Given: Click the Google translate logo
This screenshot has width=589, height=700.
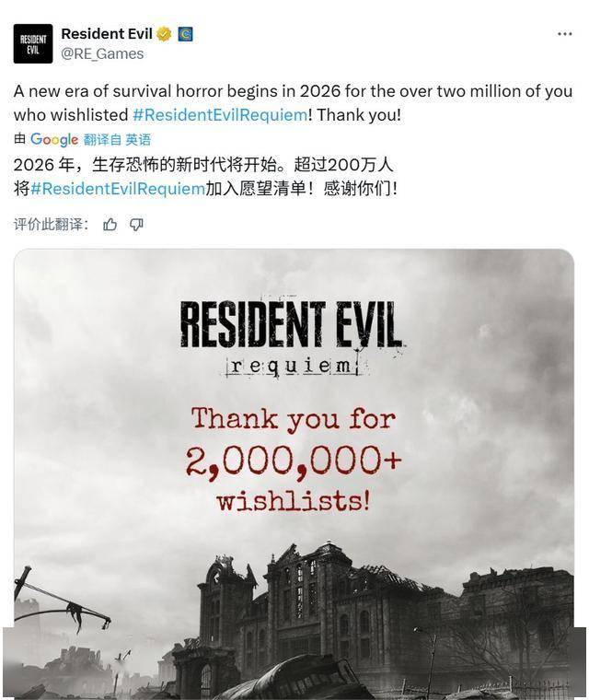Looking at the screenshot, I should click(x=54, y=139).
